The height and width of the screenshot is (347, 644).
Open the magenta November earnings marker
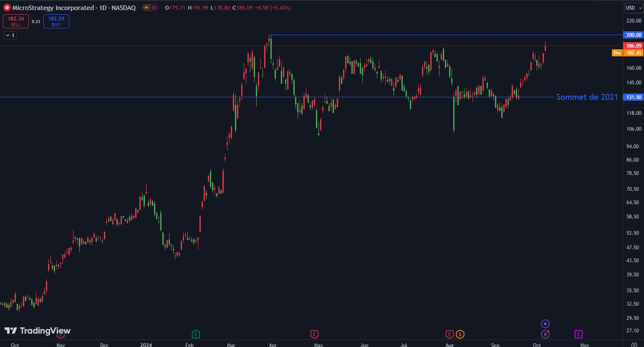tap(578, 334)
